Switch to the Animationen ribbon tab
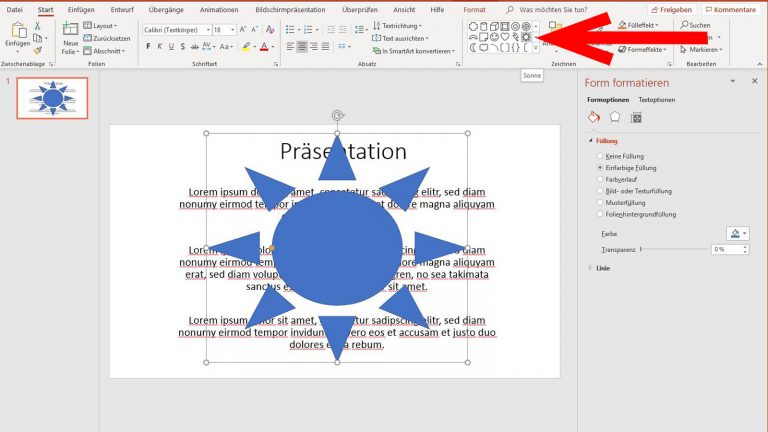The image size is (768, 432). click(x=219, y=9)
